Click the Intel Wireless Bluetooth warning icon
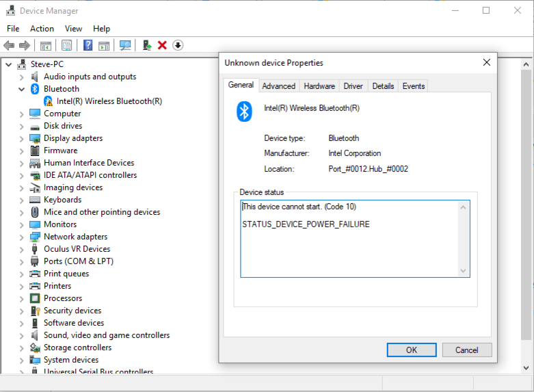Viewport: 534px width, 392px height. [x=49, y=101]
